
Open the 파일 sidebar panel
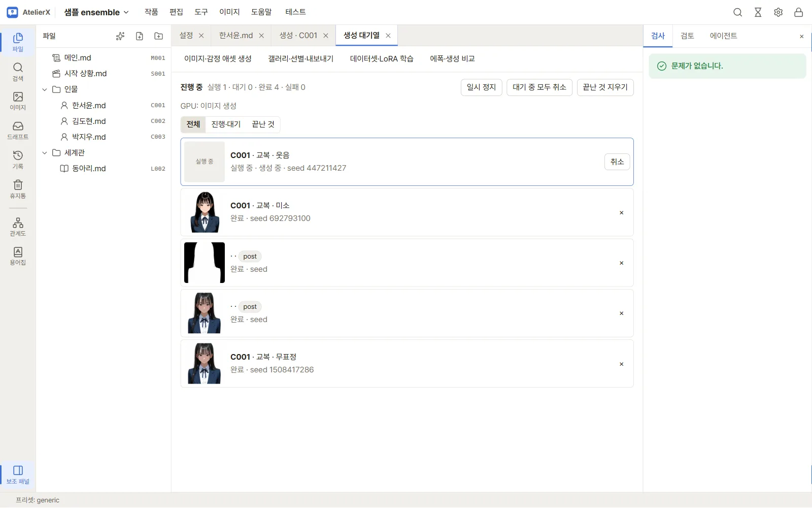[x=18, y=42]
